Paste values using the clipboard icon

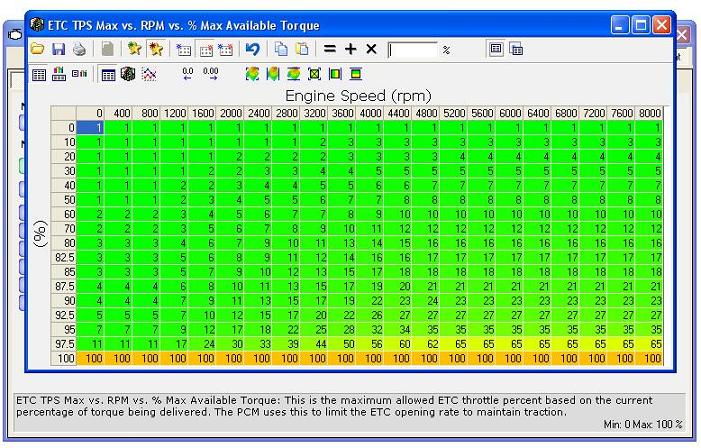301,48
